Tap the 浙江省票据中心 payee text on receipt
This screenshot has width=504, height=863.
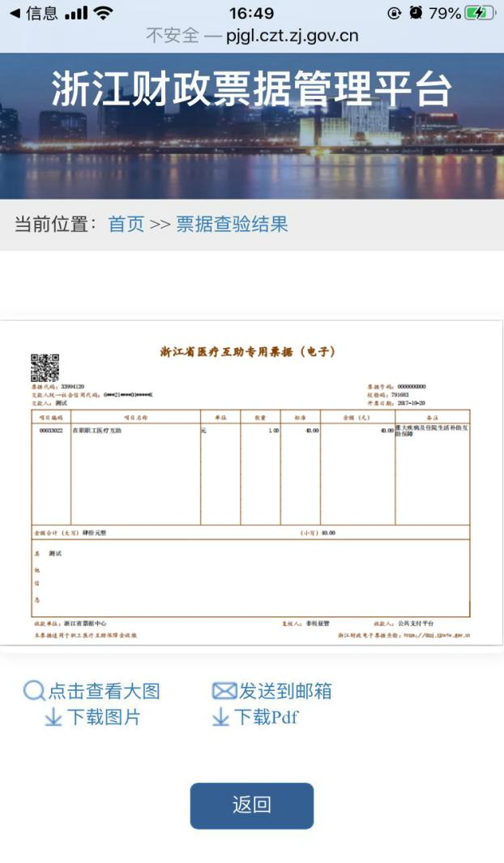click(x=85, y=624)
